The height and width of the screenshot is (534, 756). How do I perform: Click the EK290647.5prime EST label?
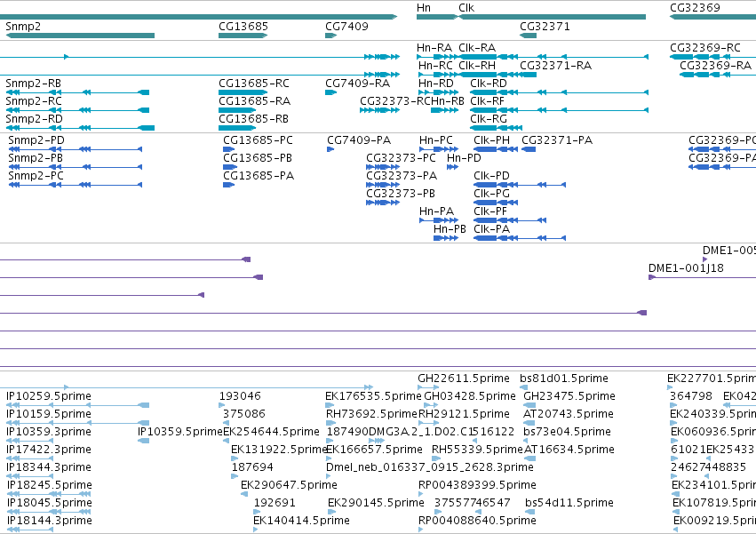(289, 486)
